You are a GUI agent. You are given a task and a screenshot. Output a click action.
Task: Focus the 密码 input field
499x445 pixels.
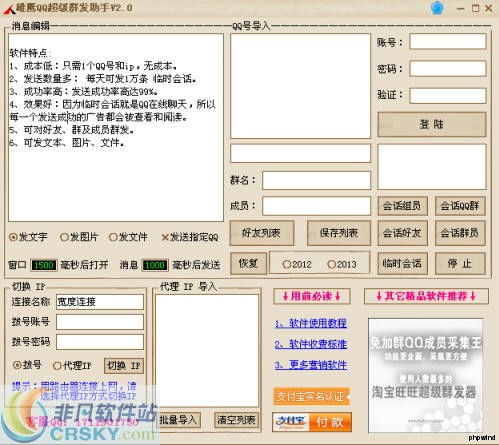click(x=448, y=69)
